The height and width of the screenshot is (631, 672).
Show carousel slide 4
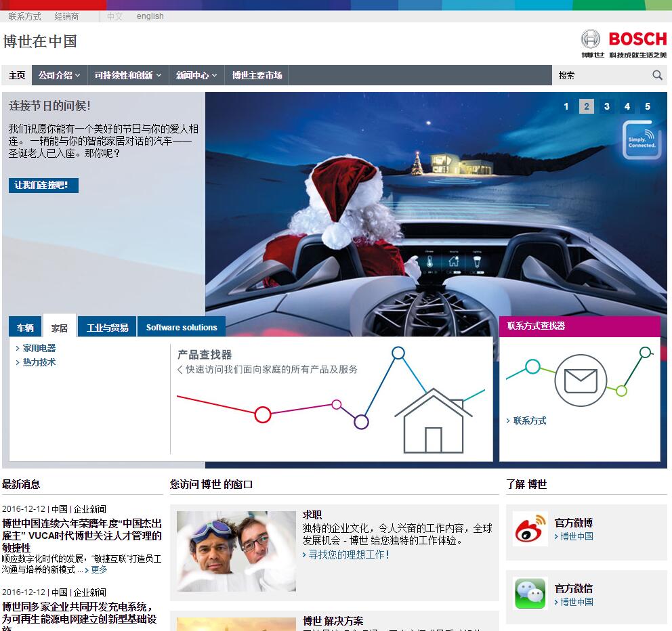[627, 106]
